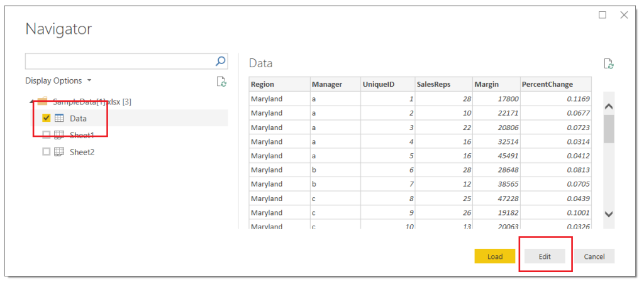Click the preview scrollbar down arrow

pyautogui.click(x=609, y=214)
